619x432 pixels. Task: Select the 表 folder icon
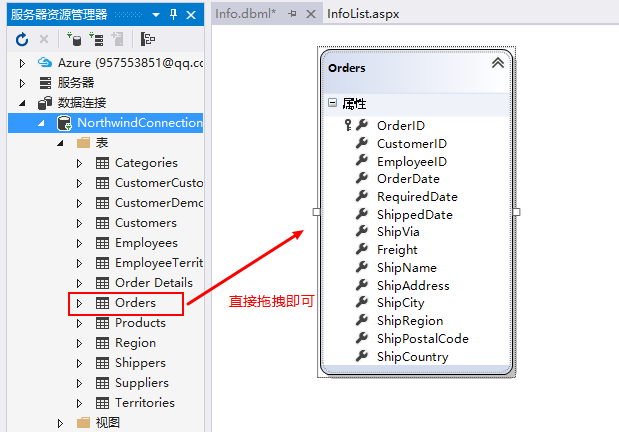(x=83, y=143)
